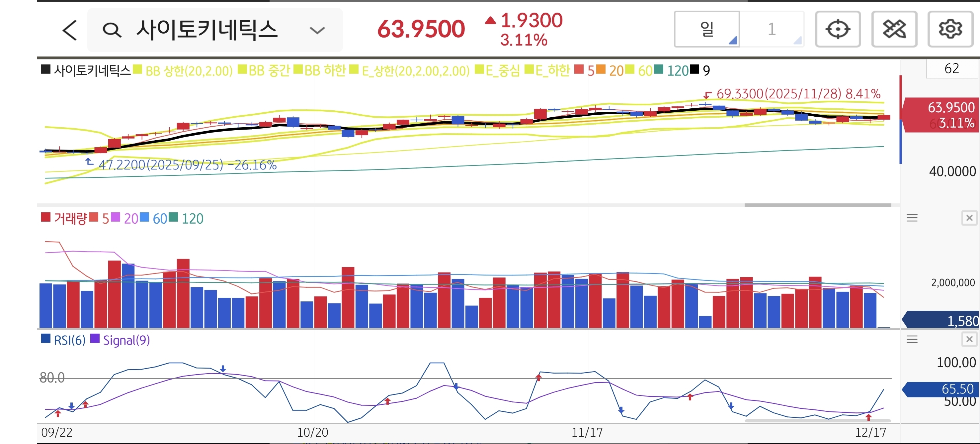The height and width of the screenshot is (444, 980).
Task: Open volume panel hamburger menu icon
Action: click(912, 218)
